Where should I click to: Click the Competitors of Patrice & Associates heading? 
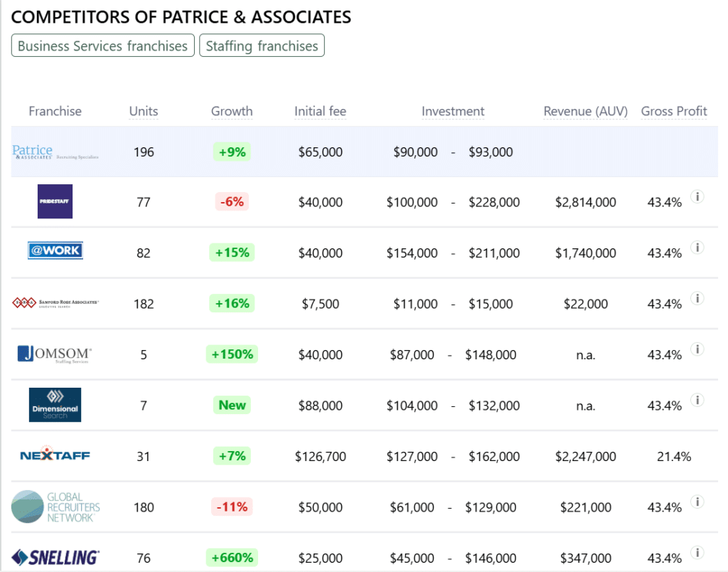[x=181, y=17]
